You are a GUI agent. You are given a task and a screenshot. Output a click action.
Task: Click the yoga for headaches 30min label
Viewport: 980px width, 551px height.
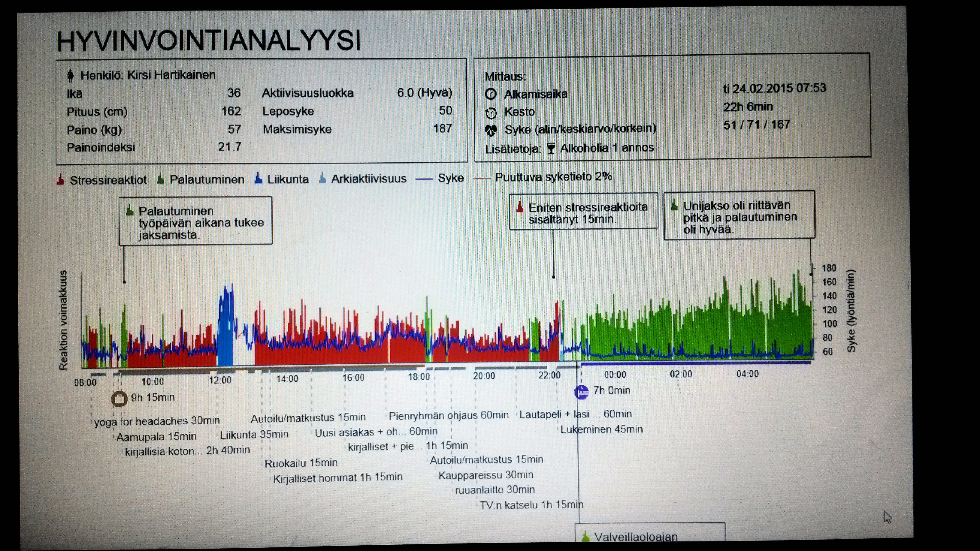coord(157,421)
